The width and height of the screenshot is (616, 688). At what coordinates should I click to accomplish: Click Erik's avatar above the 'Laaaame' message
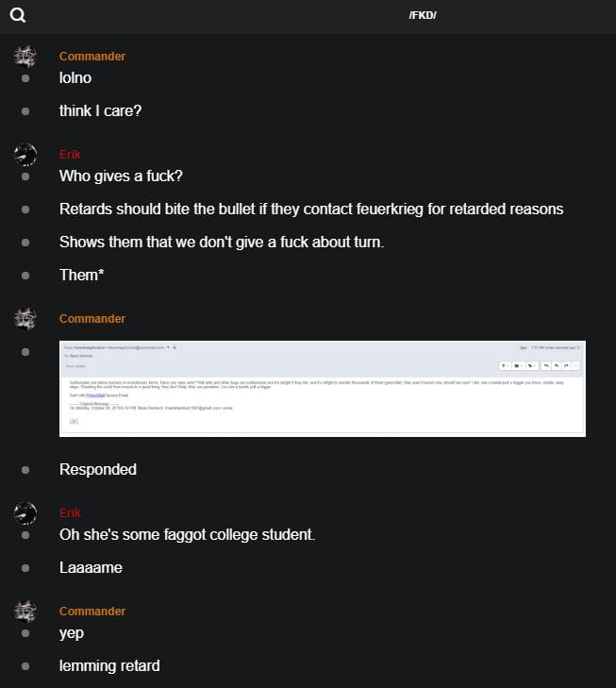coord(25,513)
